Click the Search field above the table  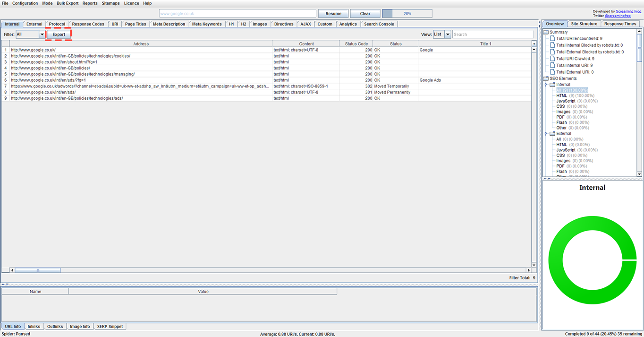point(493,35)
